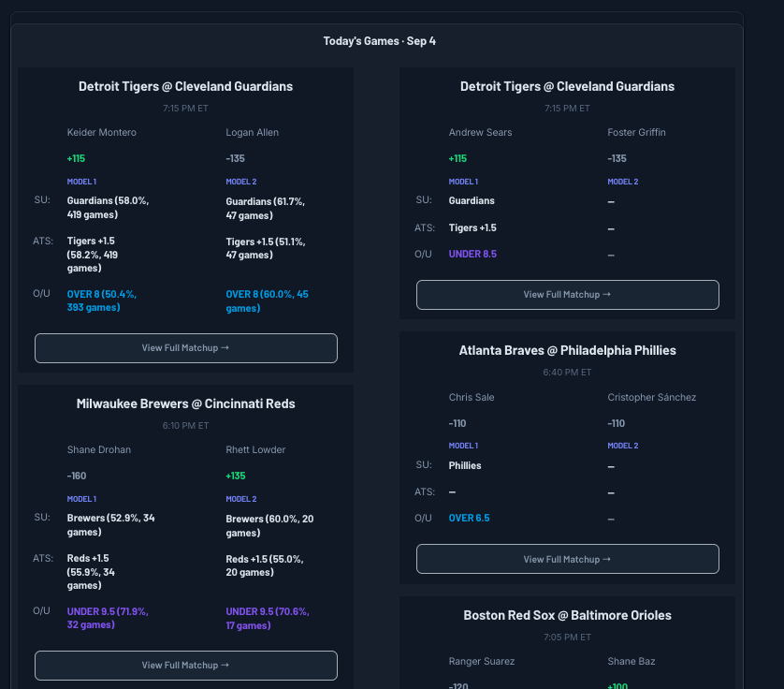Open View Full Matchup in Andrew Sears card
This screenshot has width=784, height=689.
tap(568, 295)
